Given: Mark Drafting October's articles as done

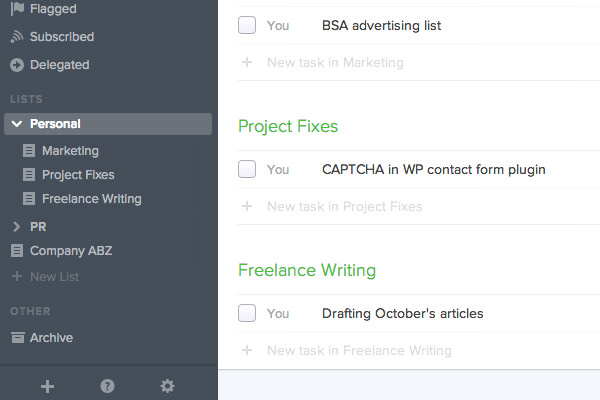Looking at the screenshot, I should (x=247, y=313).
